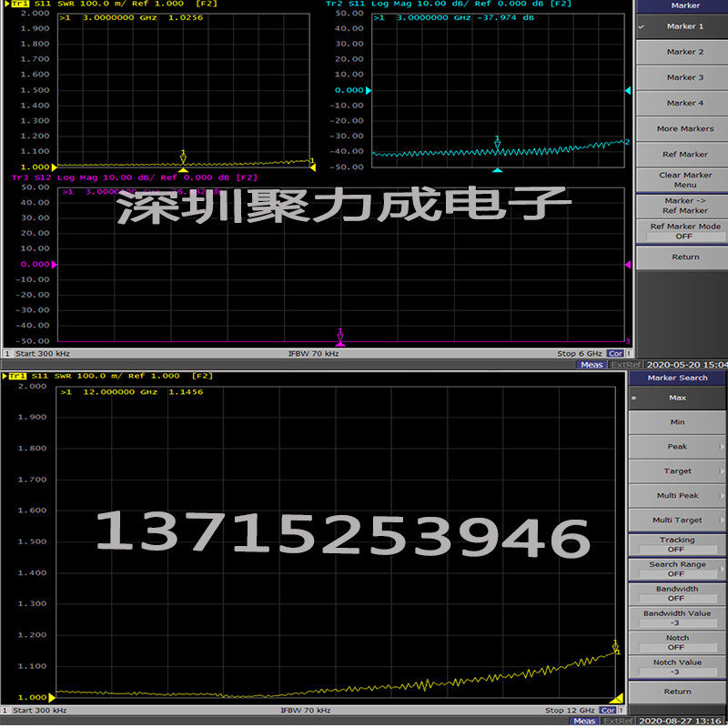Expand the Multi Peak submenu

(677, 496)
